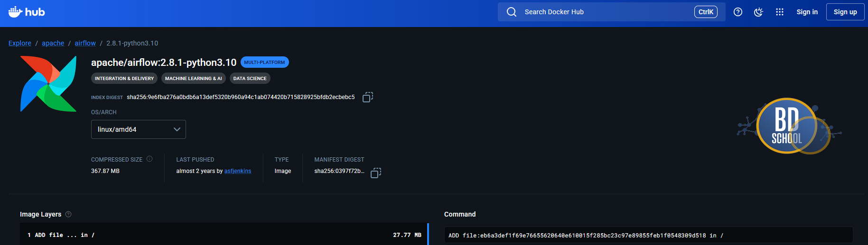The width and height of the screenshot is (868, 245).
Task: Open the Docker Hub logo home link
Action: point(27,12)
